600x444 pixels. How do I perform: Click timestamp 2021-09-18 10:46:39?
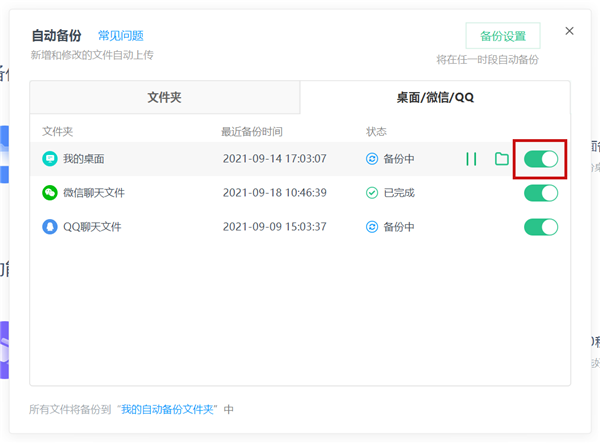click(275, 193)
